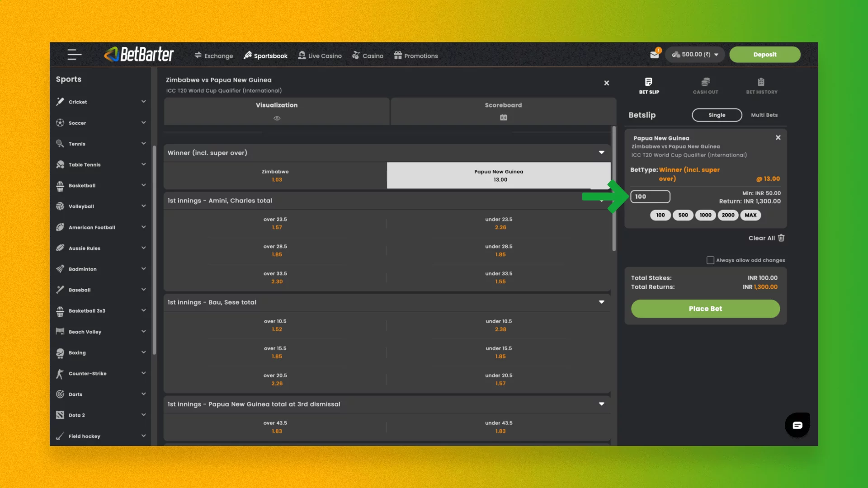Click the markets list vertical scrollbar
The height and width of the screenshot is (488, 868).
click(x=614, y=188)
